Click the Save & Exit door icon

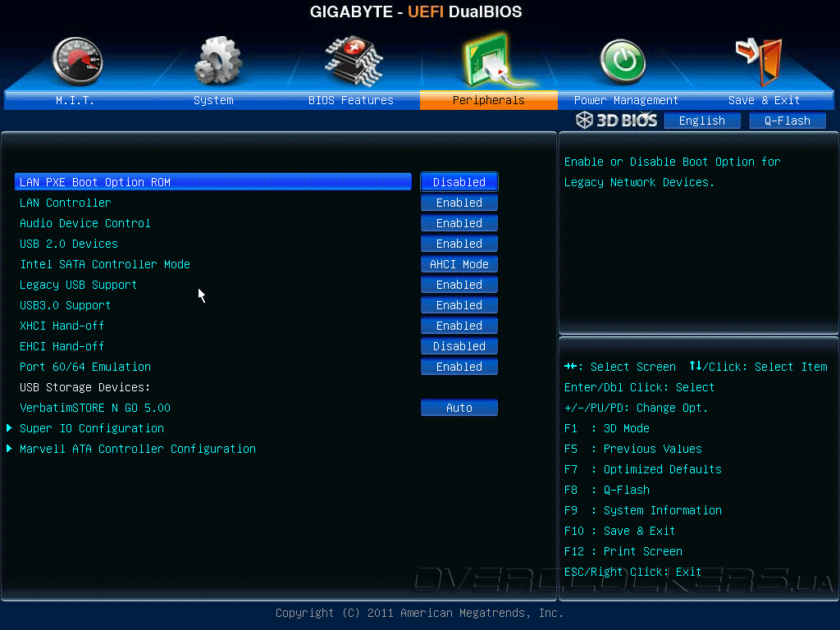pyautogui.click(x=760, y=62)
